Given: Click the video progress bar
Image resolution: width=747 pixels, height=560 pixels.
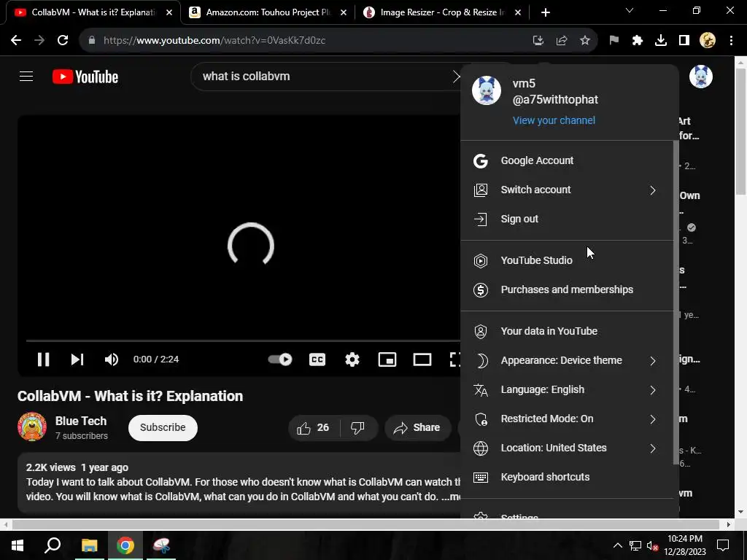Looking at the screenshot, I should pyautogui.click(x=243, y=341).
